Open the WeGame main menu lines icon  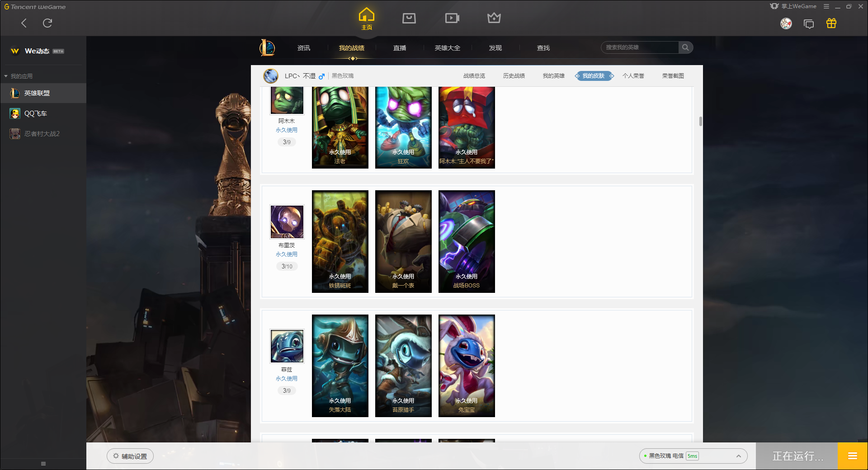[x=826, y=6]
